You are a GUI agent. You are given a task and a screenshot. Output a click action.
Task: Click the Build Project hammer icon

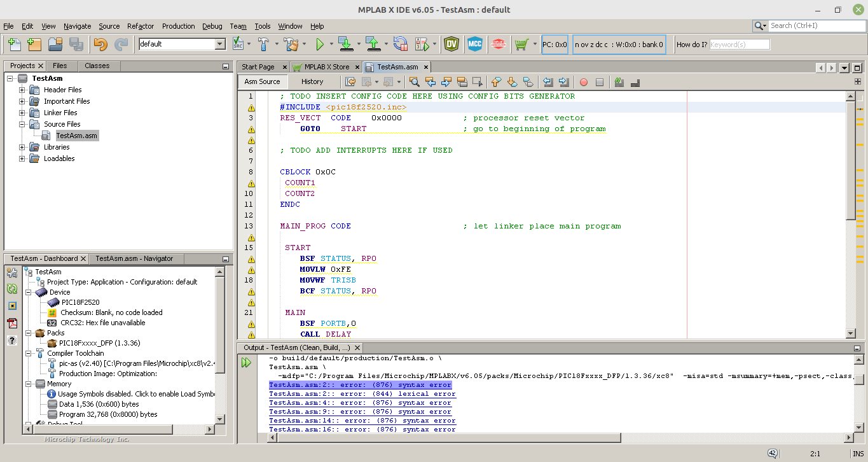click(263, 44)
